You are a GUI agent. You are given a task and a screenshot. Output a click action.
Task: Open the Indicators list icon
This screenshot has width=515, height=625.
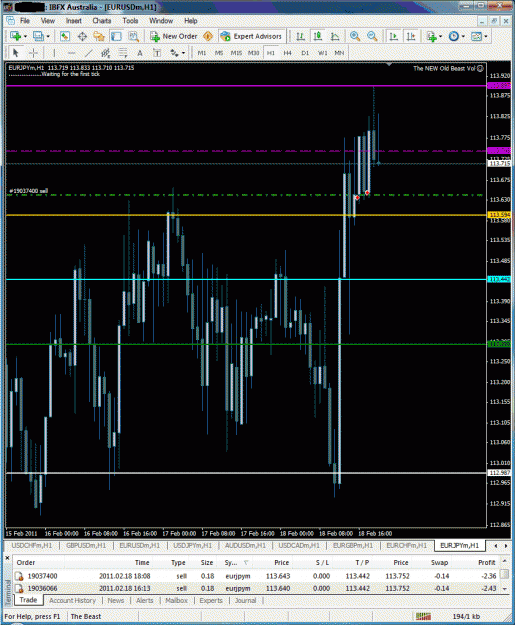[431, 36]
